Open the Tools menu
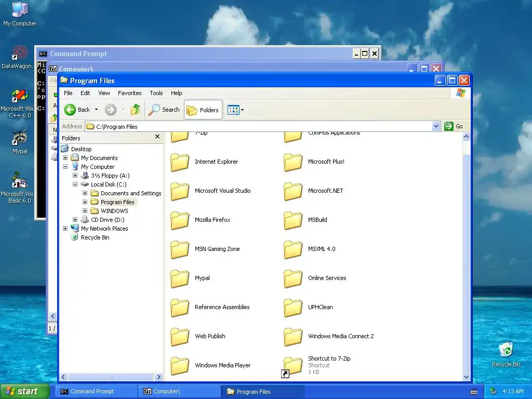The width and height of the screenshot is (532, 399). pos(156,93)
